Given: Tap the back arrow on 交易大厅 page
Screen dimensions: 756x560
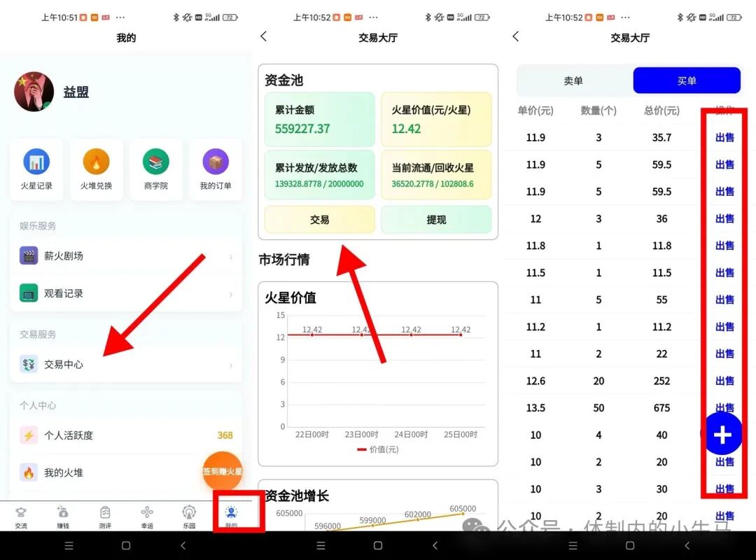Looking at the screenshot, I should click(x=516, y=38).
